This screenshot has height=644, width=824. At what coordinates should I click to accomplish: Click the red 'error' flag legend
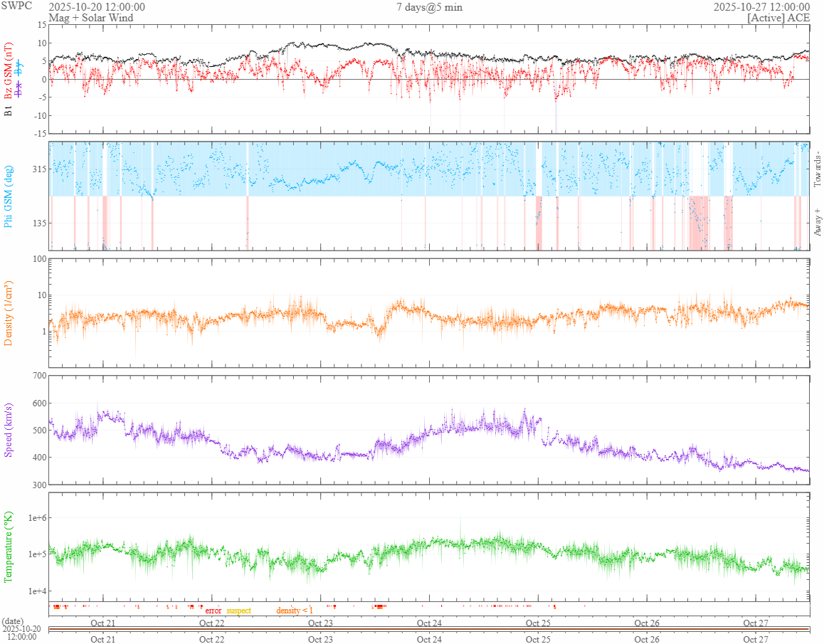click(x=213, y=611)
